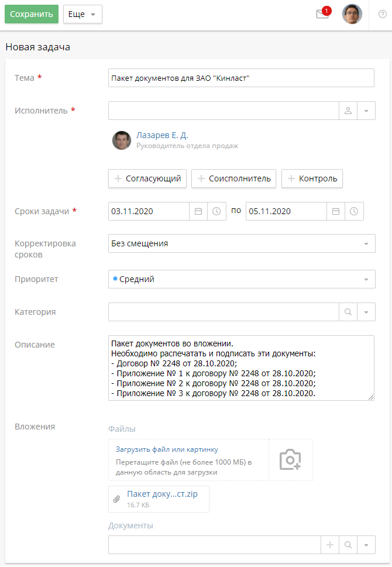
Task: Click the Тема input field
Action: click(x=241, y=78)
